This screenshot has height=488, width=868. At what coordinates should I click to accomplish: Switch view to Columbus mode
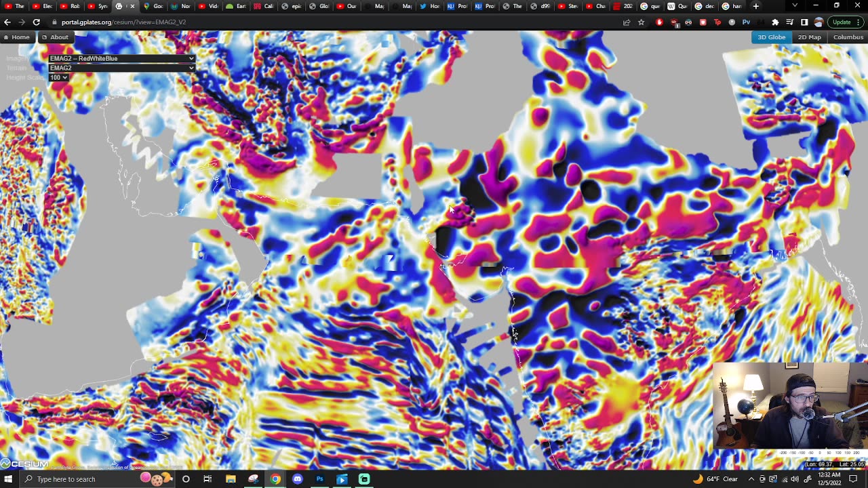(848, 37)
